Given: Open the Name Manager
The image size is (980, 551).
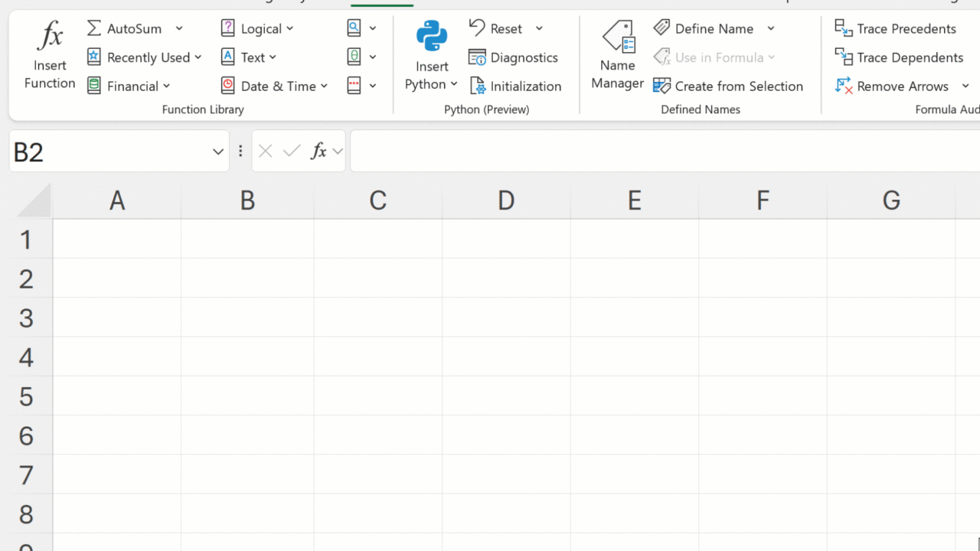Looking at the screenshot, I should [x=617, y=55].
